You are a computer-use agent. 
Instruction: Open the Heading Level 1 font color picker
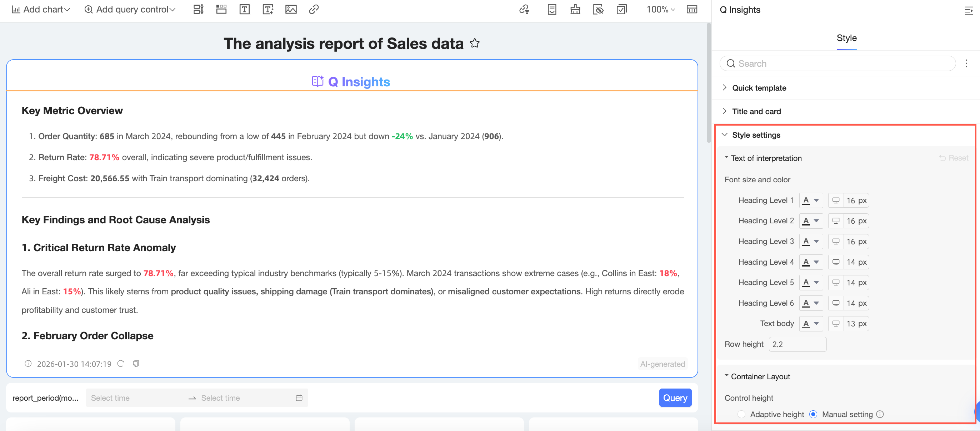click(x=810, y=200)
